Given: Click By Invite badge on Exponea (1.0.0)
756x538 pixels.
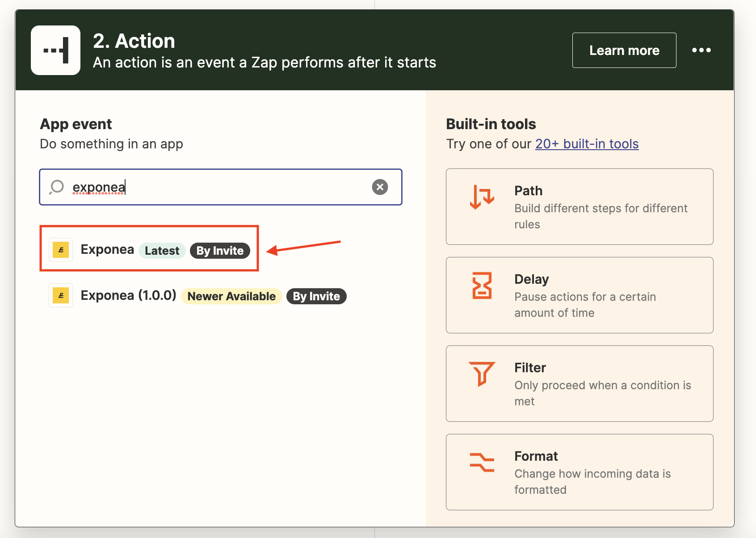Looking at the screenshot, I should 316,296.
